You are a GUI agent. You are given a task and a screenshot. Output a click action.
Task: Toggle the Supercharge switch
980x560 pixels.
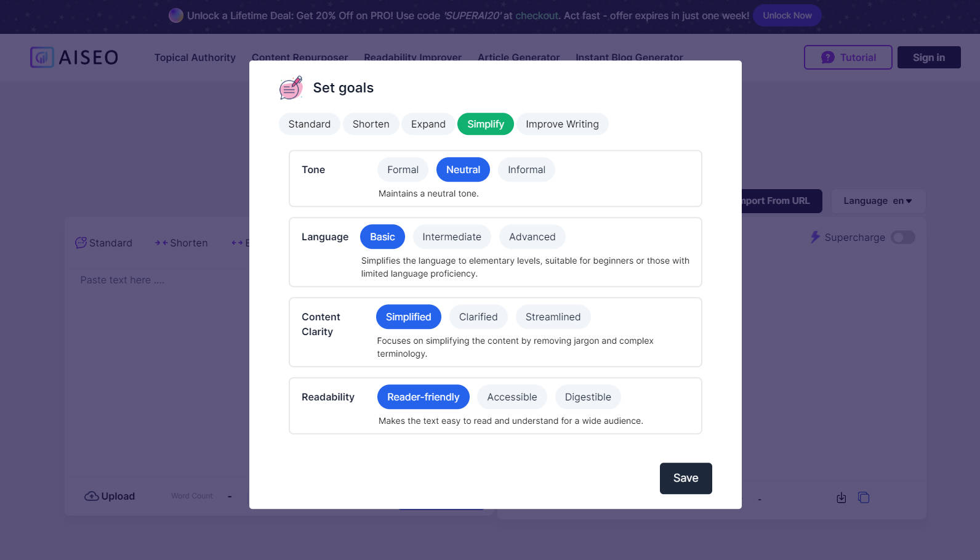[902, 237]
